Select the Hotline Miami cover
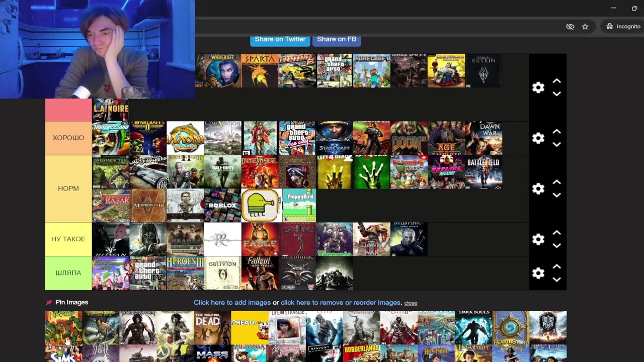 tap(446, 172)
